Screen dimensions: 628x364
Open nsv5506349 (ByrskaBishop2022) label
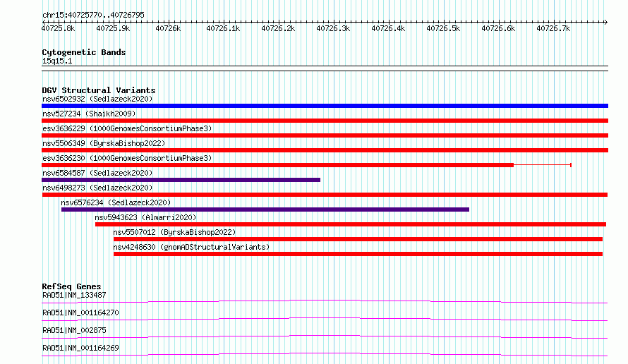point(104,143)
